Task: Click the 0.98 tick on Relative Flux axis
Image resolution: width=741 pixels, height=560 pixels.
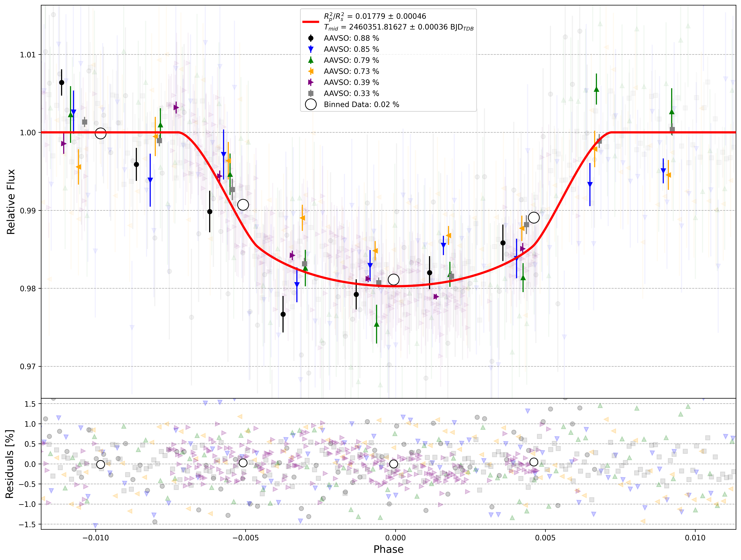Action: tap(28, 289)
